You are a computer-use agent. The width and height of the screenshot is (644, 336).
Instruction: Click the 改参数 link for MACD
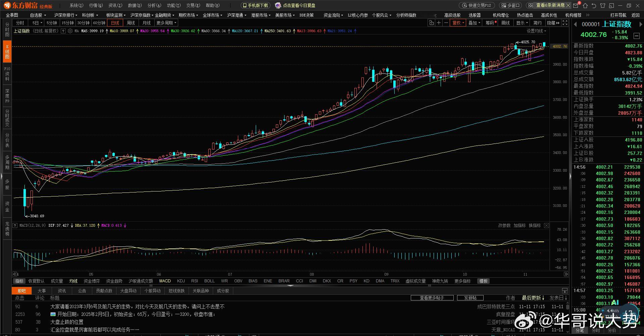tap(504, 225)
